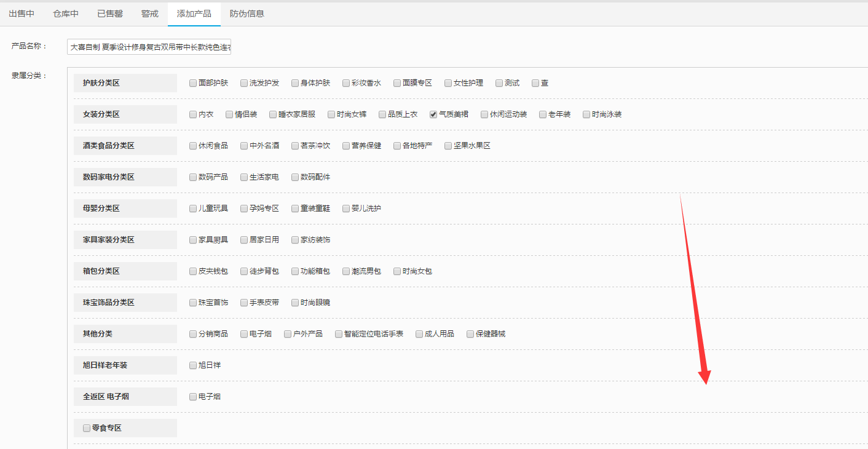Enable the 时尚女包 checkbox
This screenshot has height=449, width=868.
(x=397, y=271)
